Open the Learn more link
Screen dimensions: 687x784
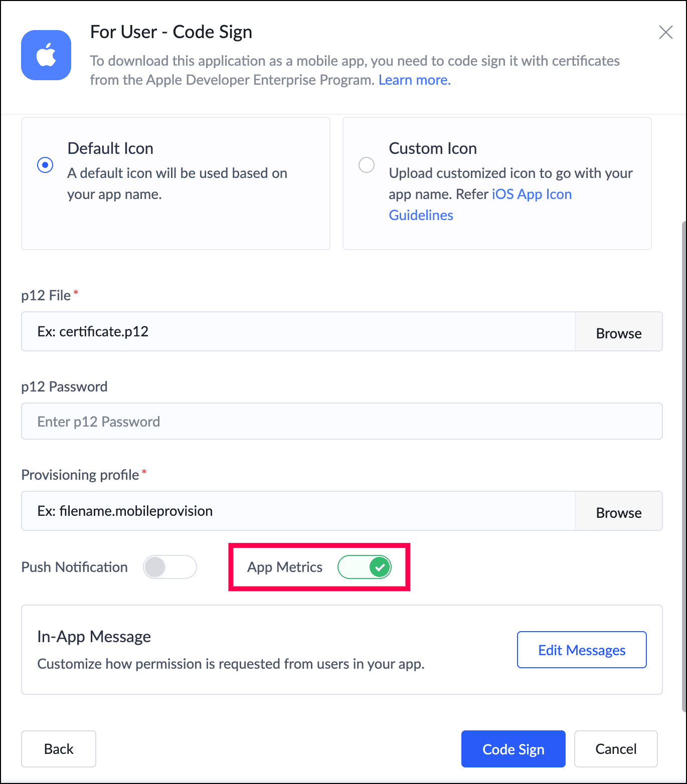(x=414, y=80)
